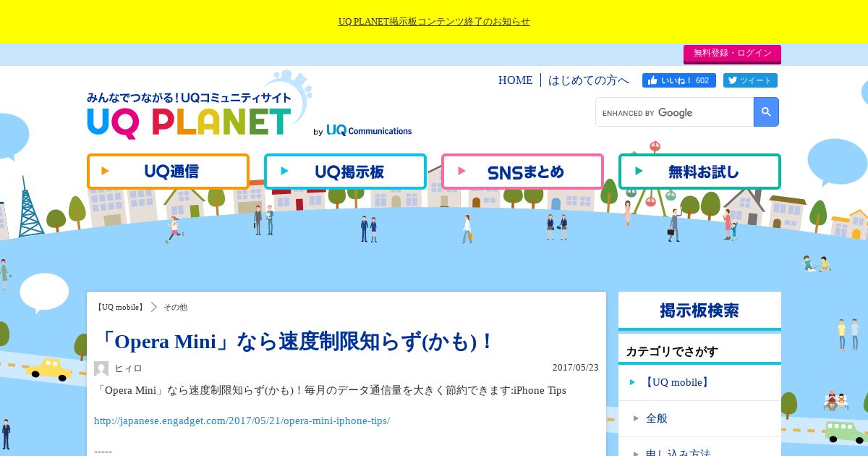
Task: Open the 無料お試し navigation tab
Action: pyautogui.click(x=699, y=172)
